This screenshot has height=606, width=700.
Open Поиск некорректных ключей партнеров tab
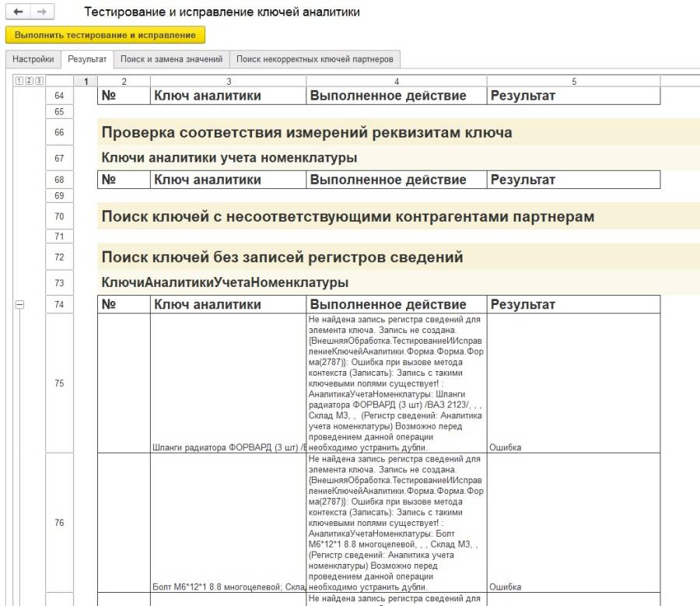315,59
